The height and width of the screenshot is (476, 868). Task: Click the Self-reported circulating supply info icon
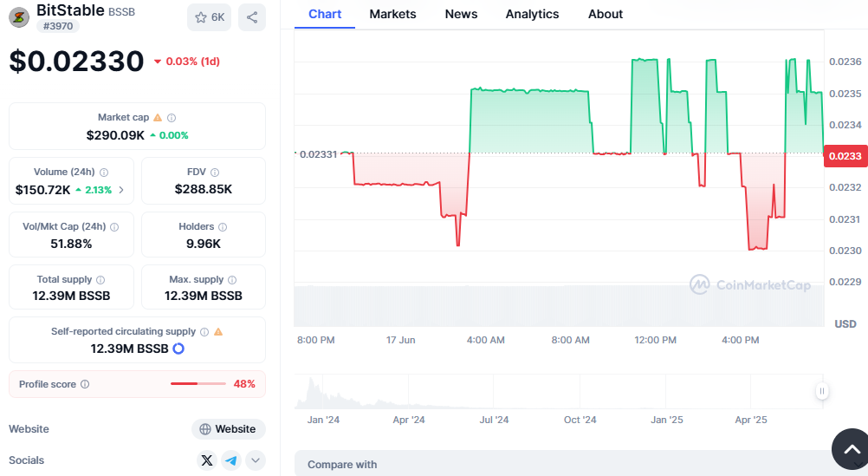pos(204,332)
